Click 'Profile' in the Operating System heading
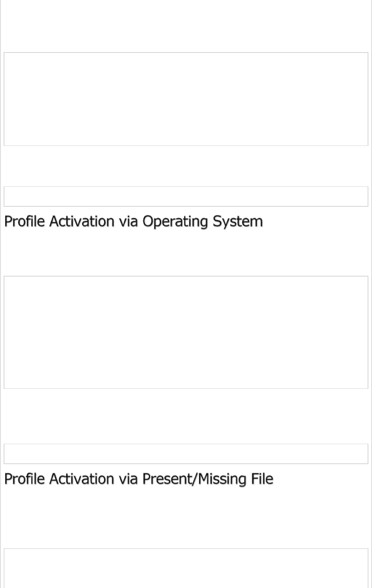 (24, 222)
